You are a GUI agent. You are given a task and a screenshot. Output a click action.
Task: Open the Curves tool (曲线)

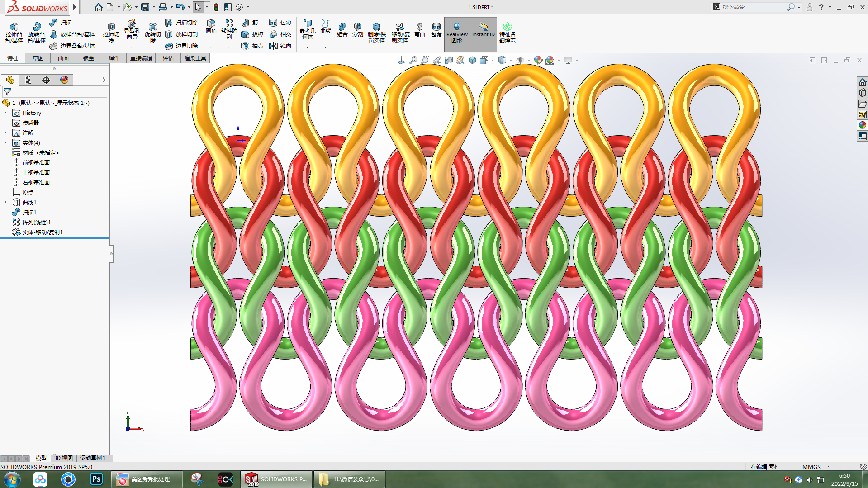pyautogui.click(x=326, y=27)
